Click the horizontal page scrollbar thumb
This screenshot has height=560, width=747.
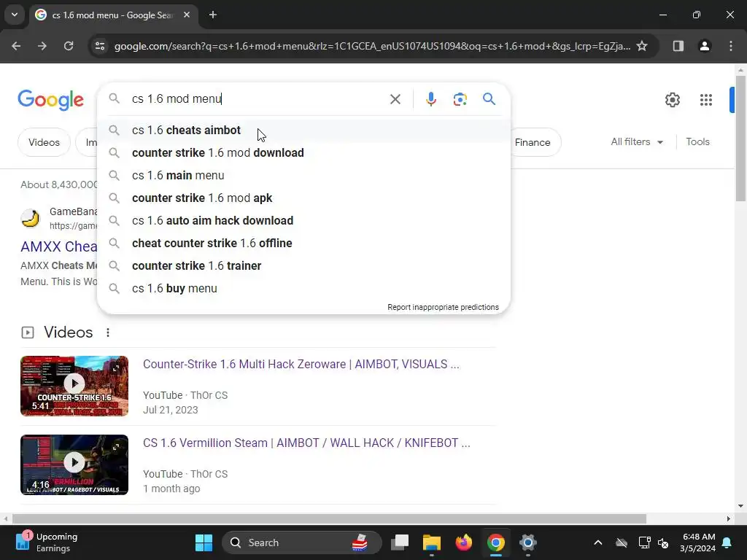(329, 518)
